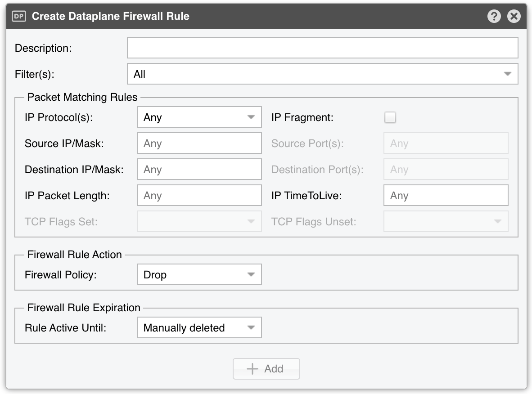
Task: Click the Filter(s) dropdown arrow
Action: tap(508, 74)
